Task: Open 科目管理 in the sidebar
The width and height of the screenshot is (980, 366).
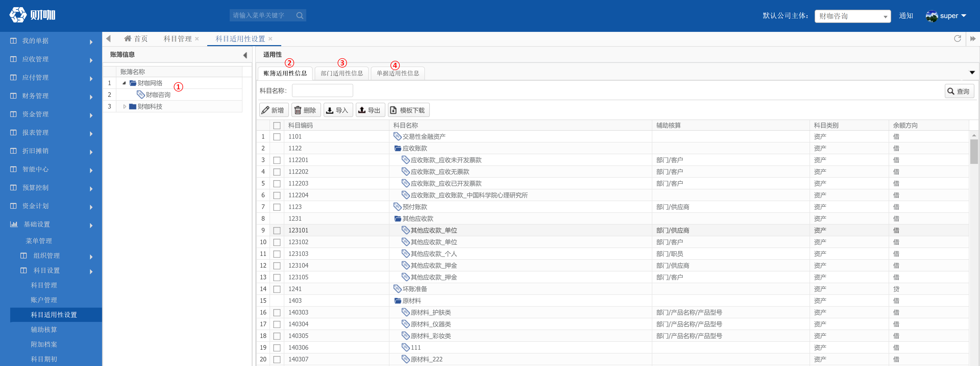Action: pos(44,285)
